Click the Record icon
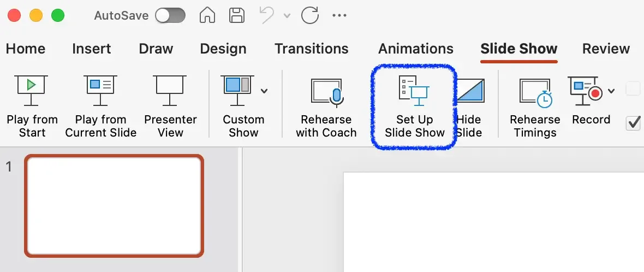Image resolution: width=644 pixels, height=272 pixels. click(585, 91)
